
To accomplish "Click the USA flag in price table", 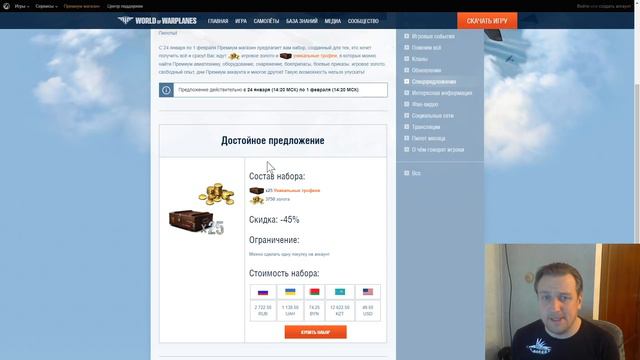I will pyautogui.click(x=368, y=292).
